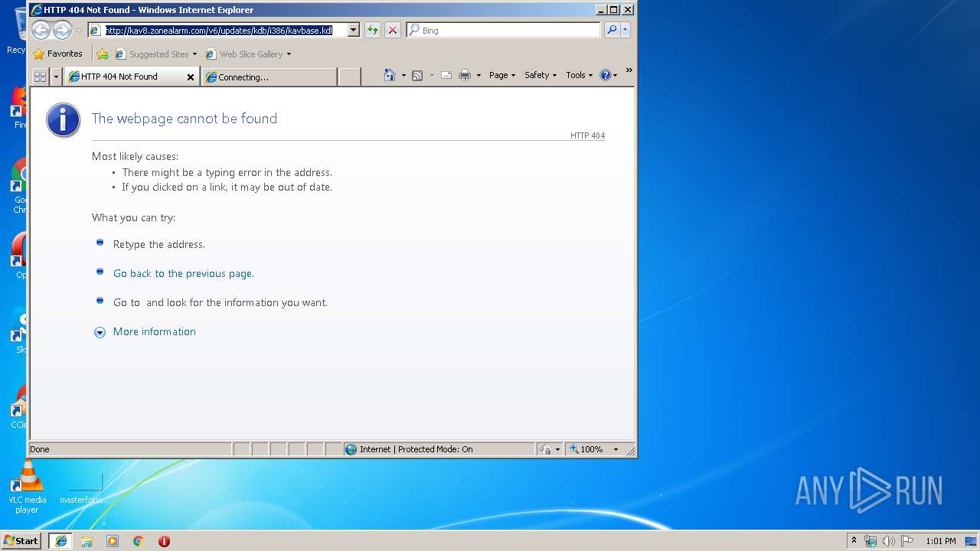Expand the command bar overflow chevron
Screen dimensions: 980x551
(629, 70)
